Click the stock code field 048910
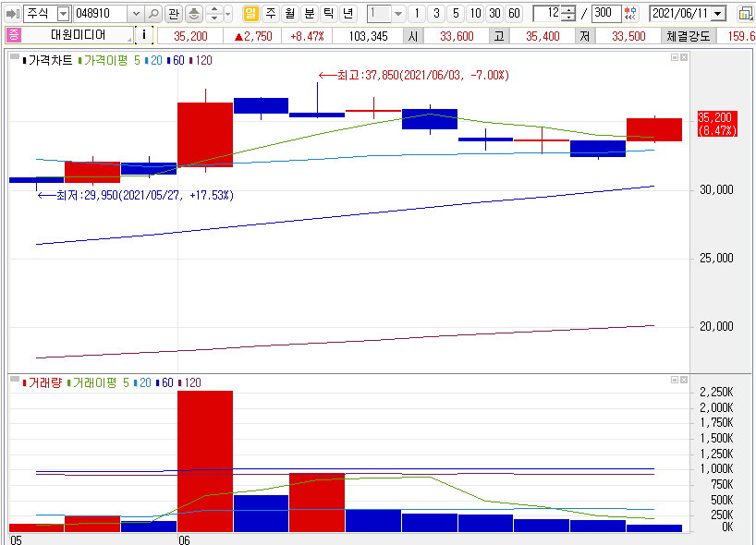The width and height of the screenshot is (756, 545). [101, 14]
